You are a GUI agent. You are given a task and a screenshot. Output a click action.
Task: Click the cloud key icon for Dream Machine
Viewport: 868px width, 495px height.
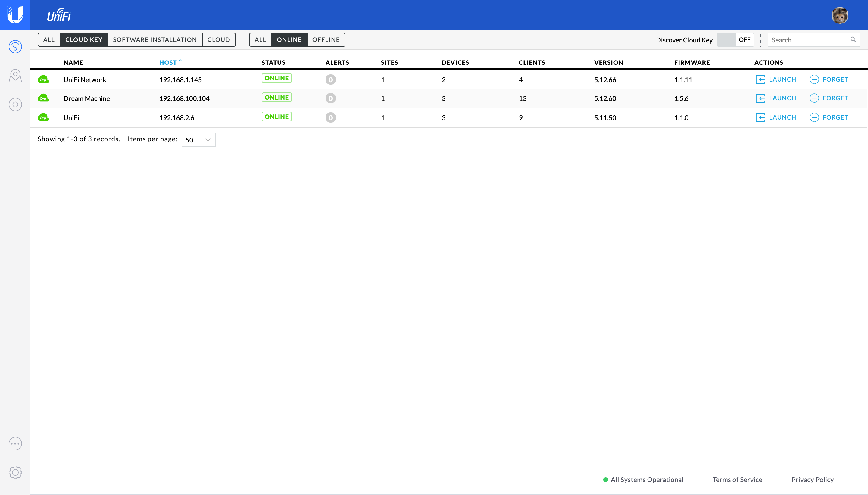[x=43, y=98]
